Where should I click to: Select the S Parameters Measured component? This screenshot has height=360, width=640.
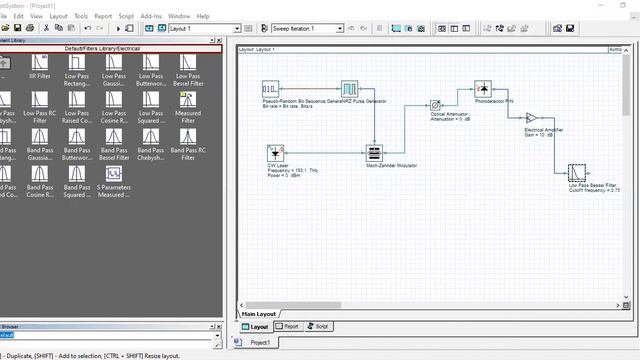click(113, 173)
